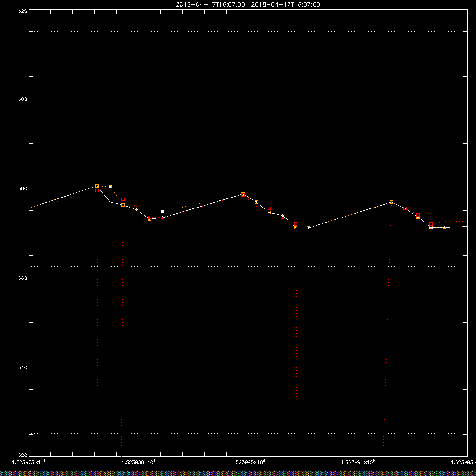Click the 1.523990×10⁹ x-axis label
This screenshot has height=476, width=476.
(x=358, y=462)
